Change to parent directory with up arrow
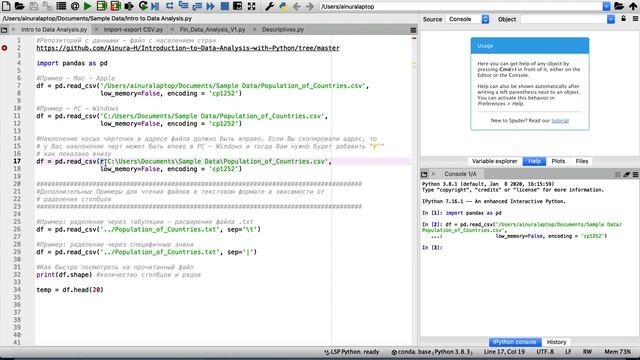This screenshot has height=360, width=640. pyautogui.click(x=633, y=6)
